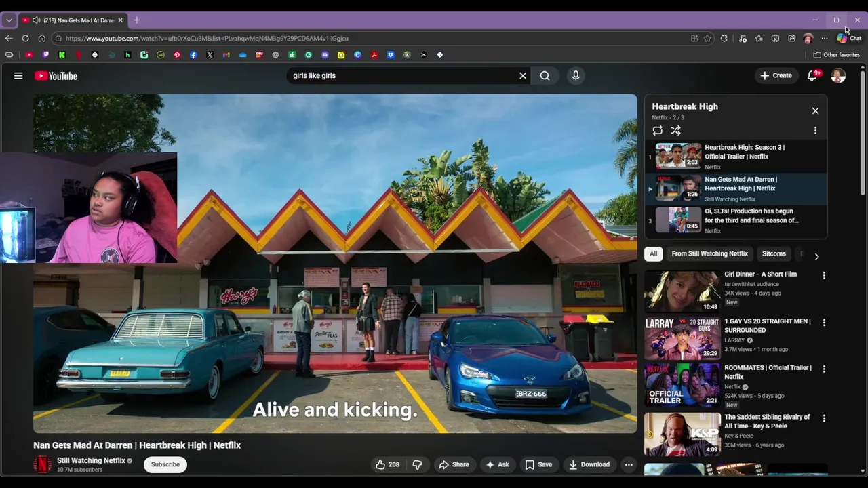Open options for Saddest Sibling Rivalry video
868x488 pixels.
pyautogui.click(x=824, y=419)
